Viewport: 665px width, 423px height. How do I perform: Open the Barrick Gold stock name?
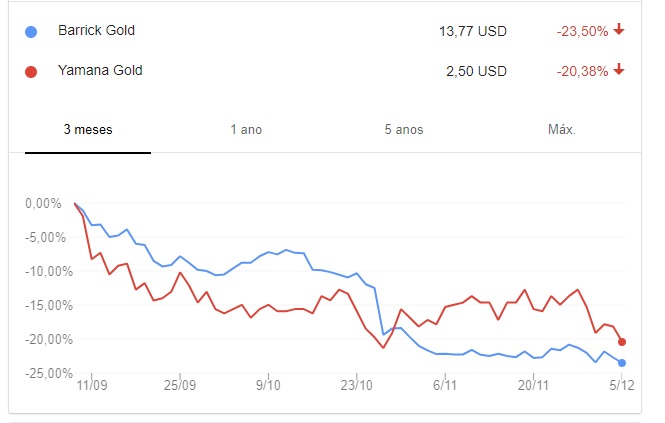pyautogui.click(x=96, y=31)
